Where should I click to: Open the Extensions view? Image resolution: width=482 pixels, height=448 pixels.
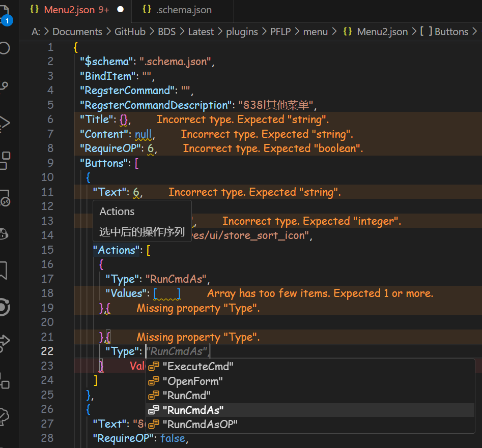5,160
